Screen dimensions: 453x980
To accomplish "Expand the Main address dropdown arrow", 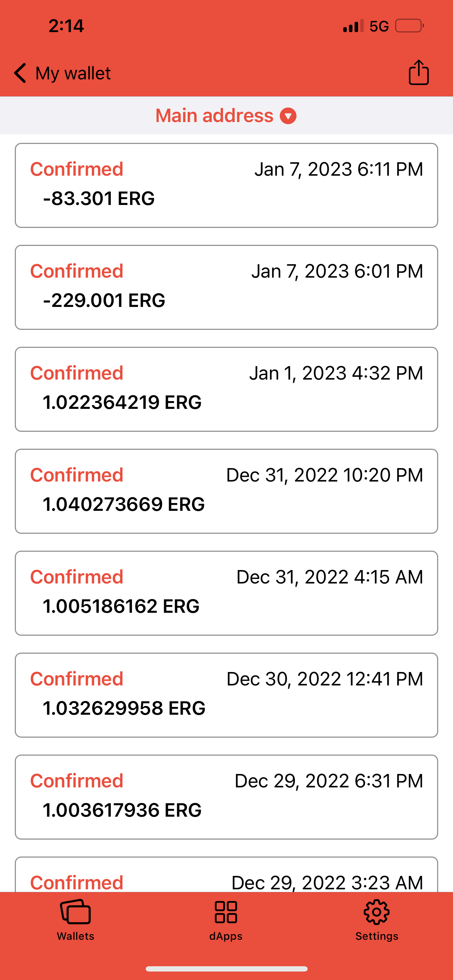I will pos(288,116).
